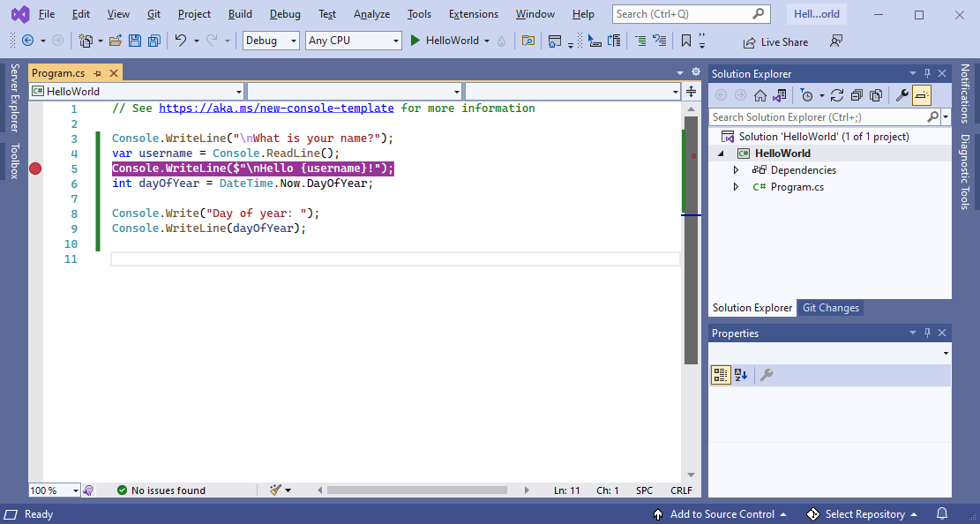This screenshot has height=524, width=980.
Task: Open the Any CPU platform dropdown
Action: point(353,41)
